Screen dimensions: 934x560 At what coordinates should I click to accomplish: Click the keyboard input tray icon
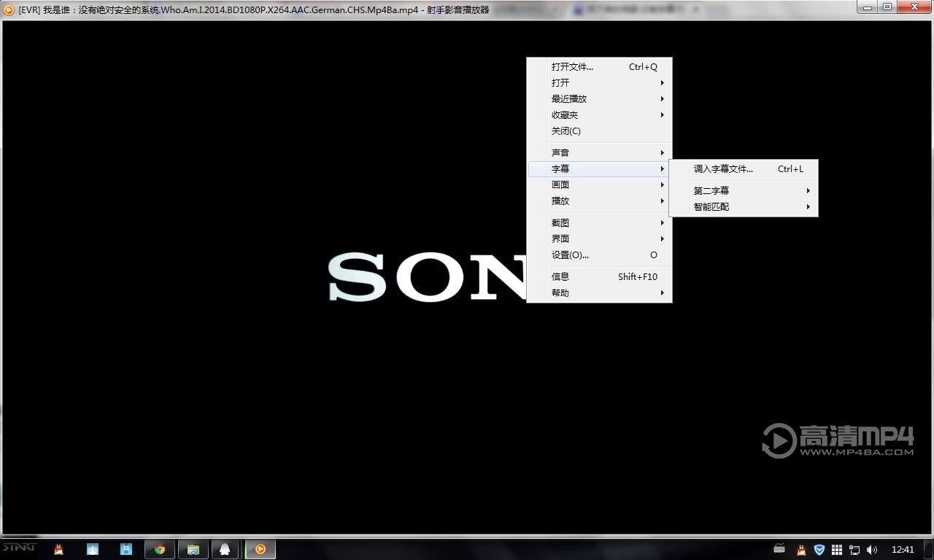pyautogui.click(x=779, y=548)
